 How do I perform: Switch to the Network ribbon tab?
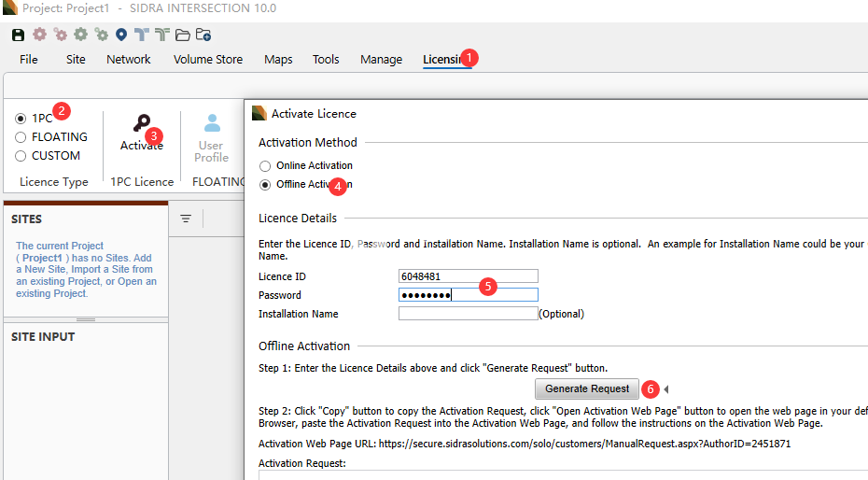click(128, 59)
